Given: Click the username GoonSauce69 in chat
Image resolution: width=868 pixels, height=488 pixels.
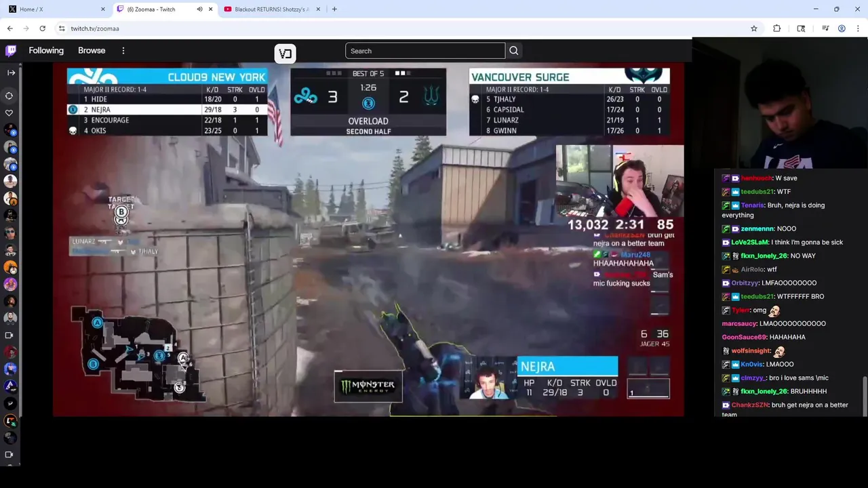Looking at the screenshot, I should click(744, 338).
